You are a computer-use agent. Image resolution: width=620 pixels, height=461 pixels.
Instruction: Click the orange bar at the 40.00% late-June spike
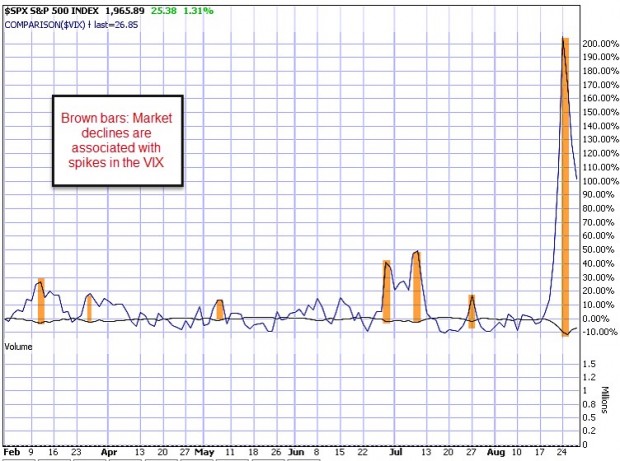[386, 292]
